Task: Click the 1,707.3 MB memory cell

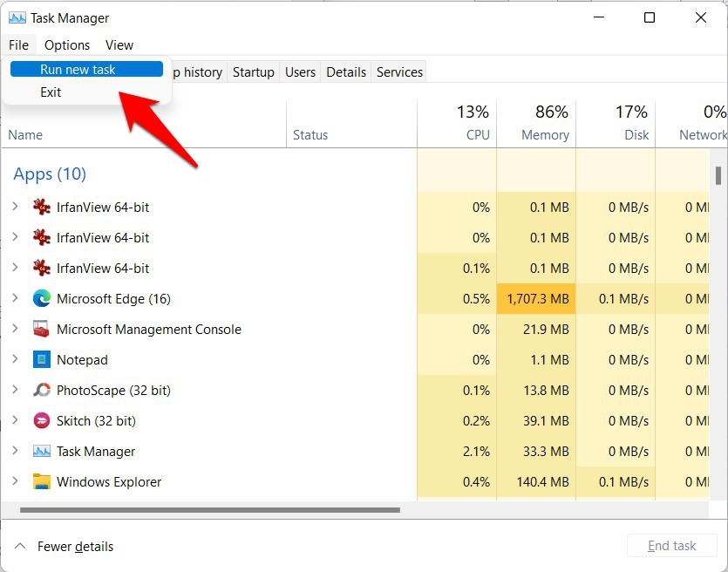Action: (536, 298)
